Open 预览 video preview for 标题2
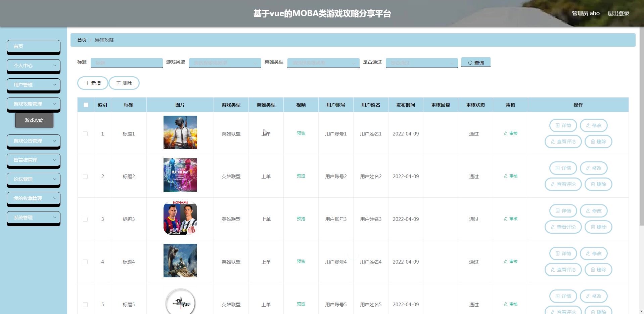Image resolution: width=644 pixels, height=314 pixels. [x=301, y=176]
